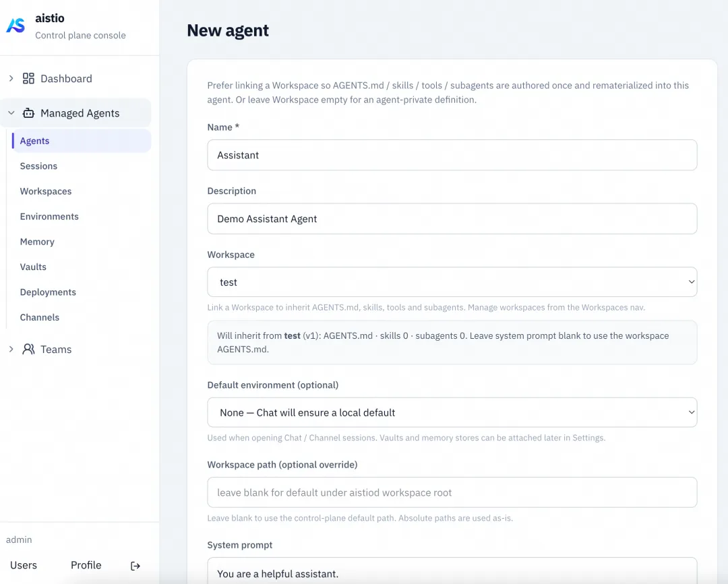Click the Dashboard grid icon

28,78
